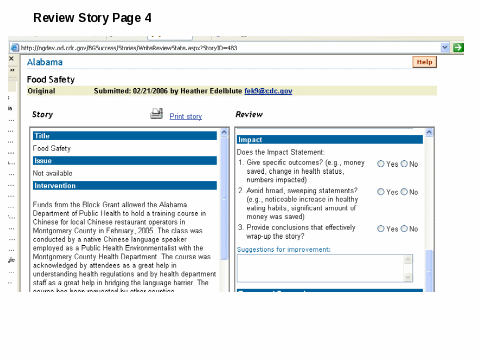Close the side panel with the X

click(x=11, y=59)
